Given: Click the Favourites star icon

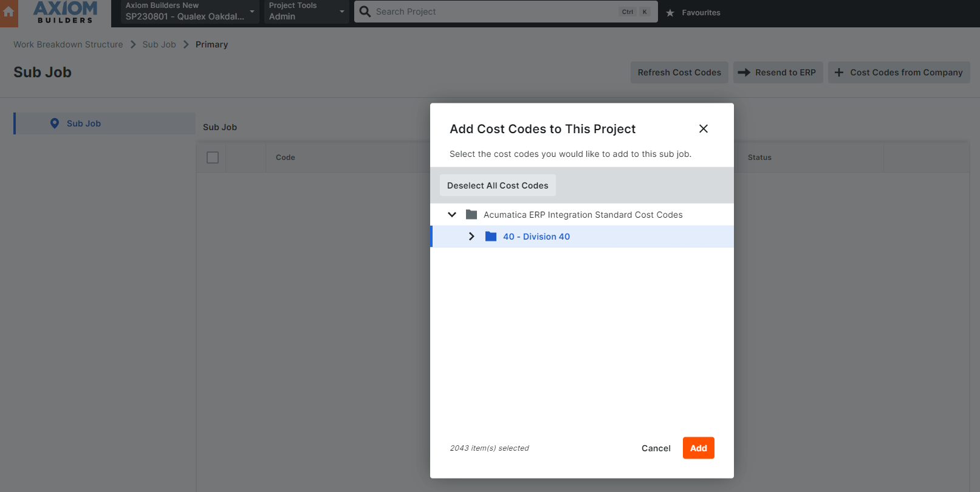Looking at the screenshot, I should click(670, 13).
